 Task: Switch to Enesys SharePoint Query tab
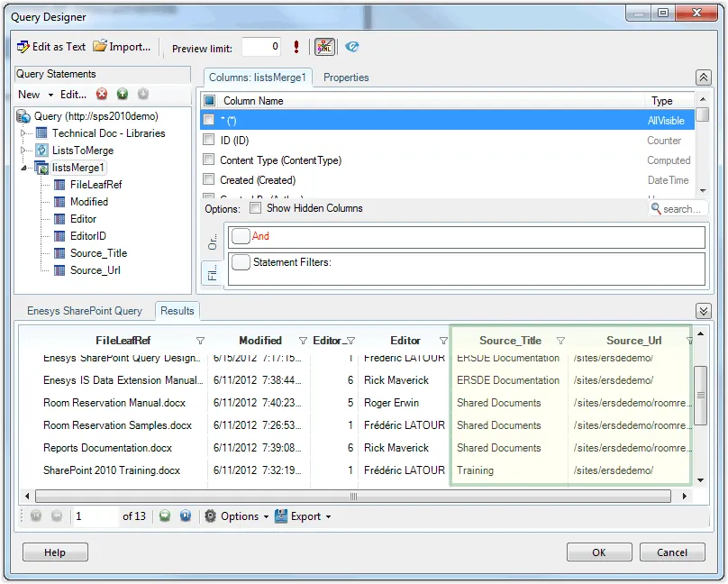pos(85,311)
